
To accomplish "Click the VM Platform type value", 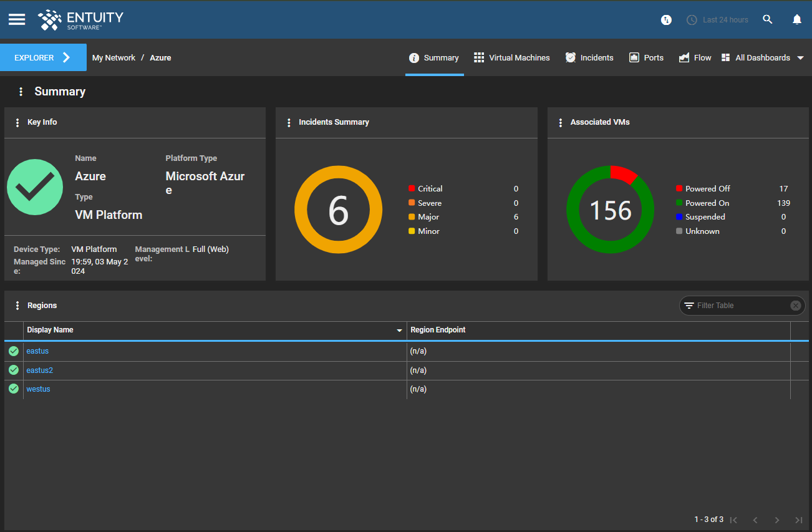I will pyautogui.click(x=109, y=215).
